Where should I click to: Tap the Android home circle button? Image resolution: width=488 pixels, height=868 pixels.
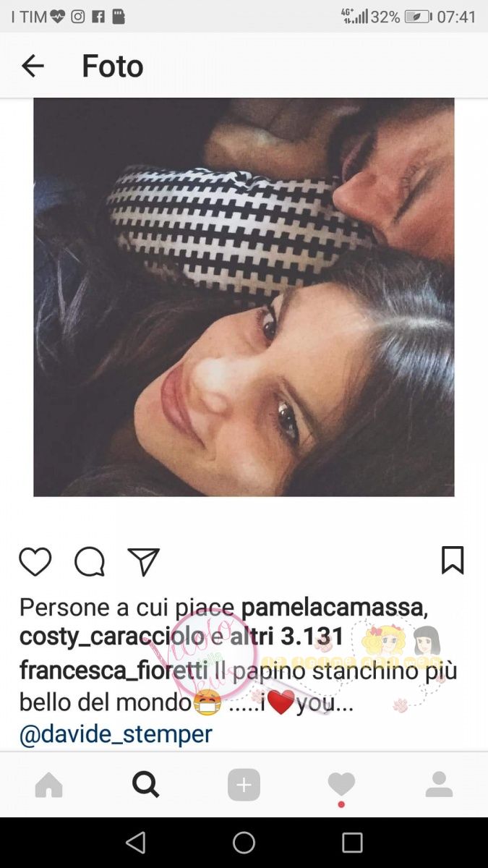click(244, 843)
